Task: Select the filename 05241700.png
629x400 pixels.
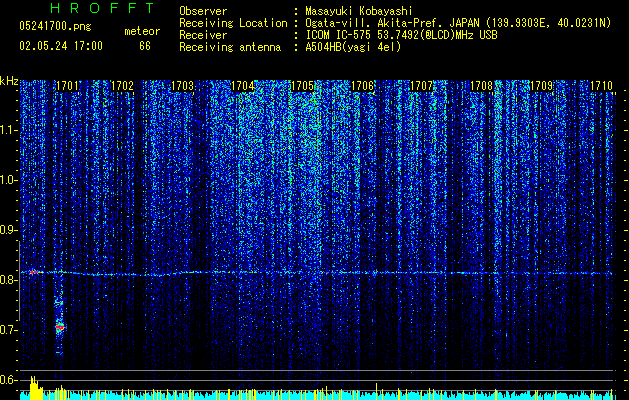Action: 55,26
